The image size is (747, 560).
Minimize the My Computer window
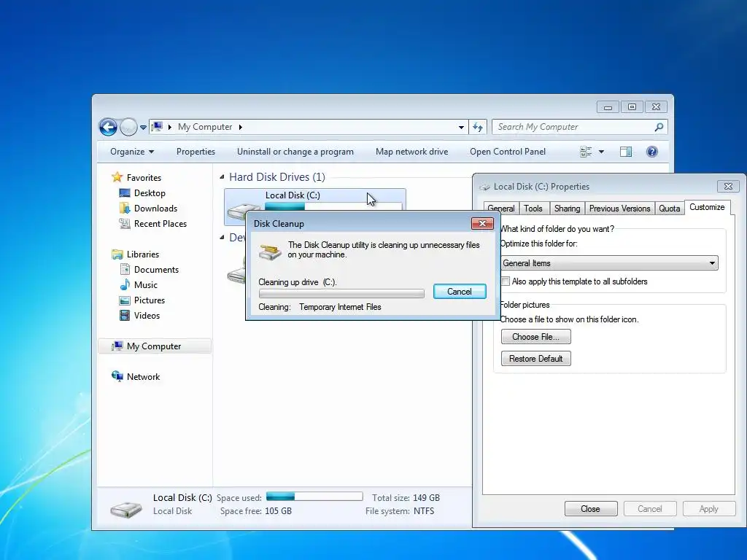608,107
